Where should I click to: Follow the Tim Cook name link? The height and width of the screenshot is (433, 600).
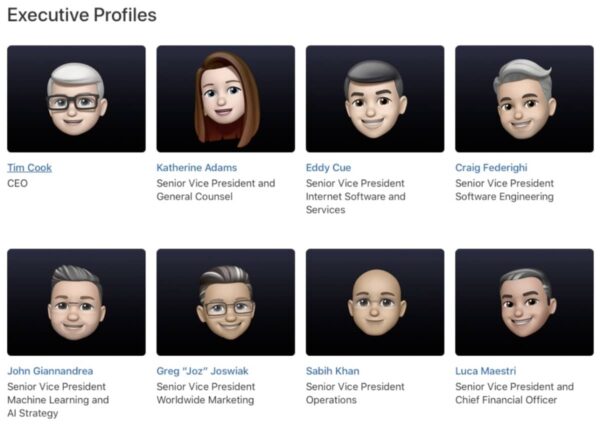point(29,168)
